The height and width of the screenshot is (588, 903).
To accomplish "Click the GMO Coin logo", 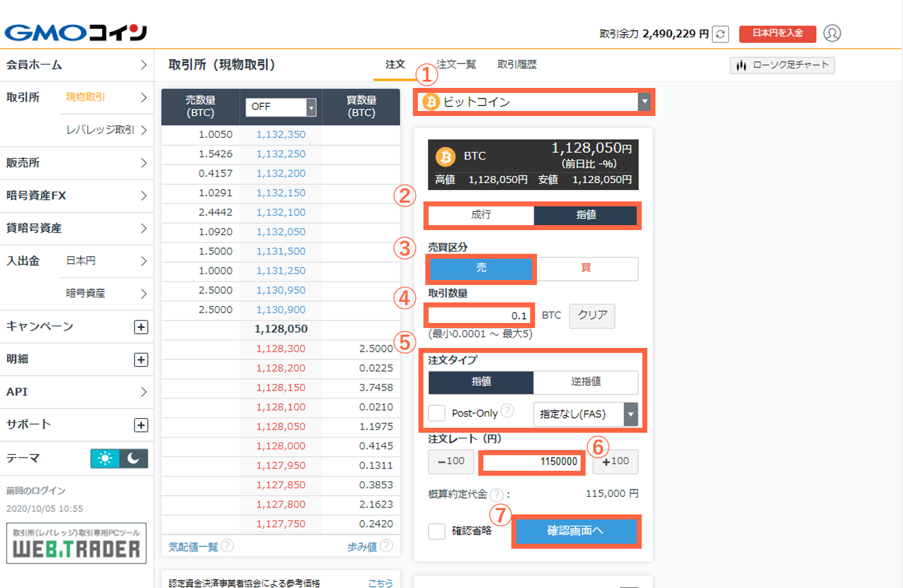I will (75, 32).
